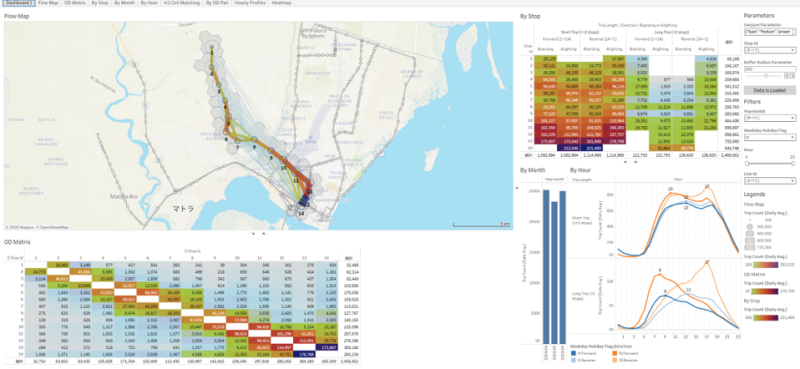The image size is (800, 369).
Task: Click the OpenStreetMap attribution link
Action: (x=54, y=227)
